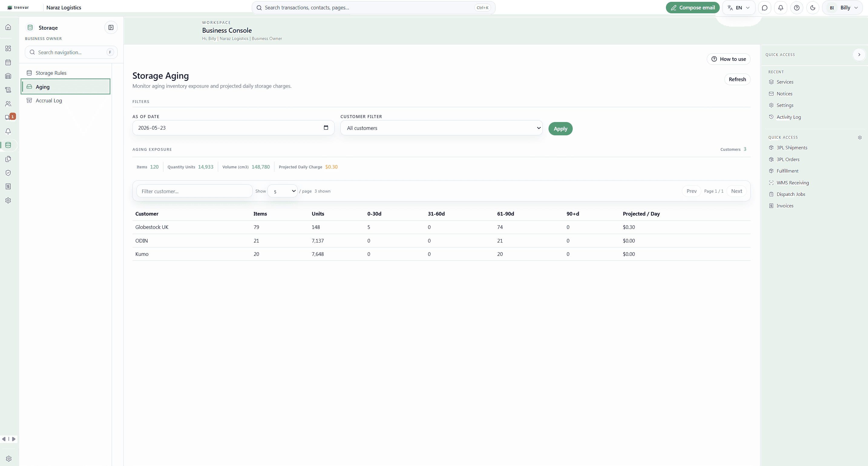Open the All customers filter dropdown

[x=441, y=128]
